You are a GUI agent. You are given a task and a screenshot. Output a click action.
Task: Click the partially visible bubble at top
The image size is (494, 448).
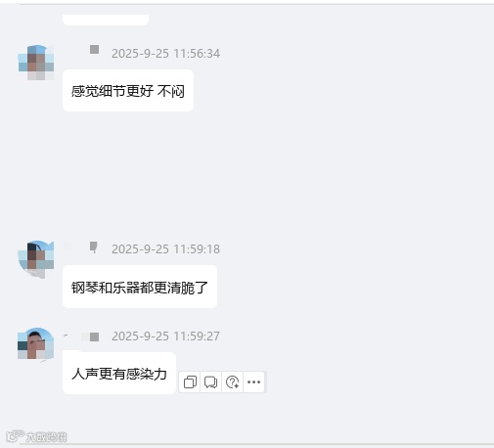(x=106, y=20)
